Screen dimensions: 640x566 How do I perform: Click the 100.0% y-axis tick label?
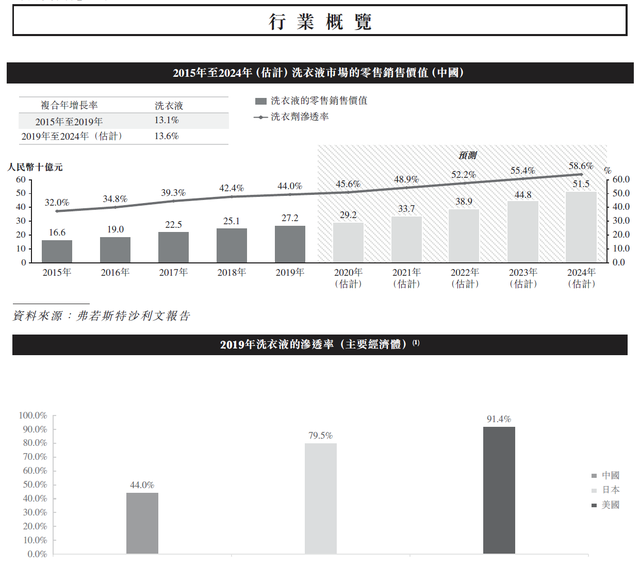33,415
